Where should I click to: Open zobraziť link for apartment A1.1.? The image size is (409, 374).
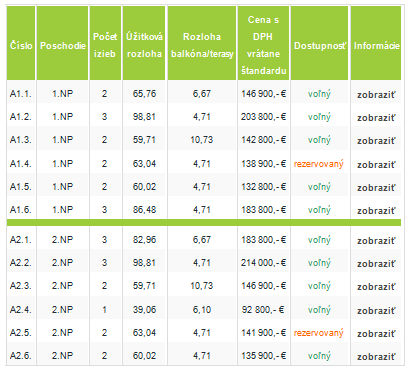(x=376, y=95)
